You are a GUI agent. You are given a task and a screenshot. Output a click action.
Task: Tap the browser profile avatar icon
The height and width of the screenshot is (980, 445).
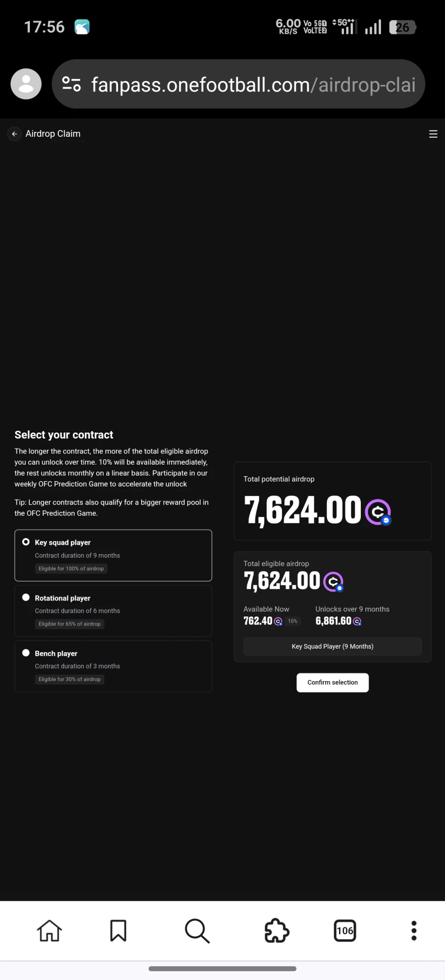coord(26,84)
